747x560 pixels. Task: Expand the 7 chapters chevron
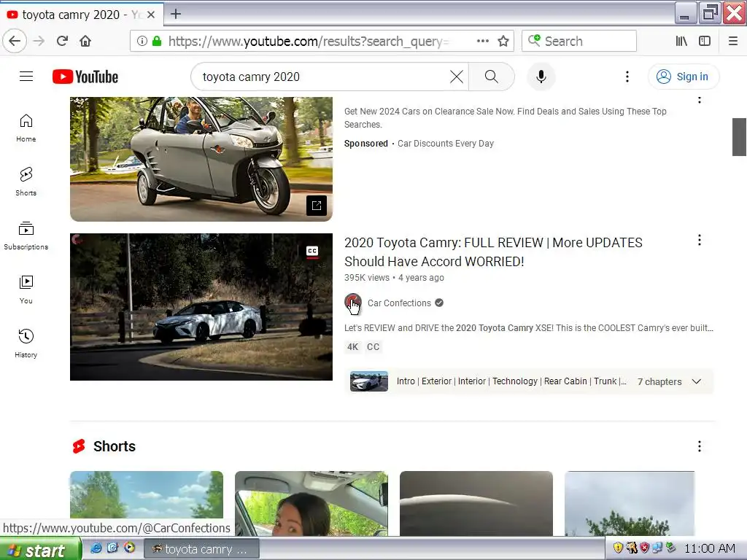[x=697, y=381]
